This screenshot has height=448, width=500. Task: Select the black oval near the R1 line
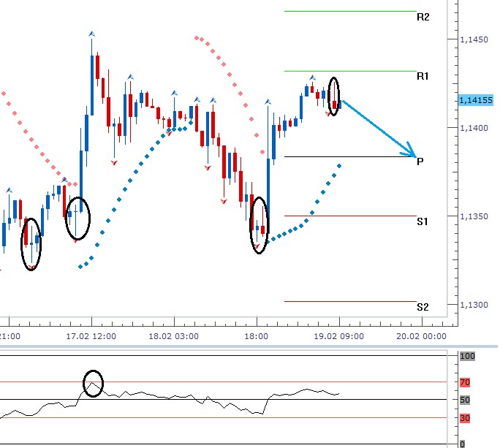[334, 96]
